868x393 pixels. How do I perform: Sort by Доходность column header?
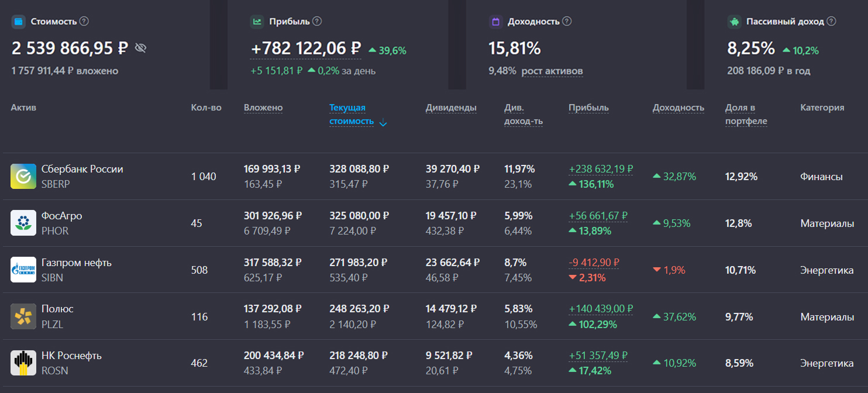678,108
